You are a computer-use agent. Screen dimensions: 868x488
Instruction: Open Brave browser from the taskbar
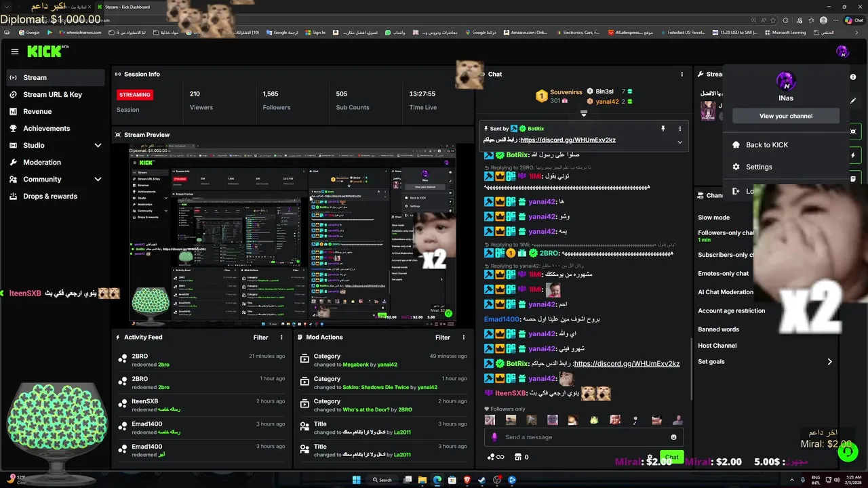pyautogui.click(x=467, y=480)
